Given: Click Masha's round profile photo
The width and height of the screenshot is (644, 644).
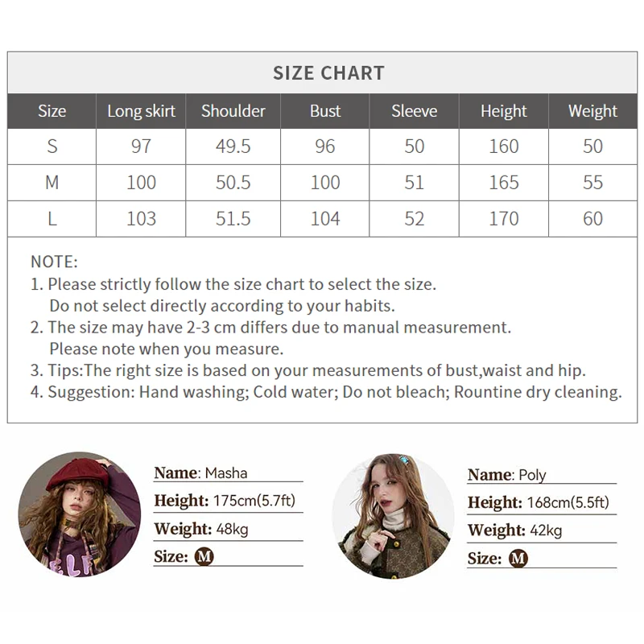Looking at the screenshot, I should [80, 514].
